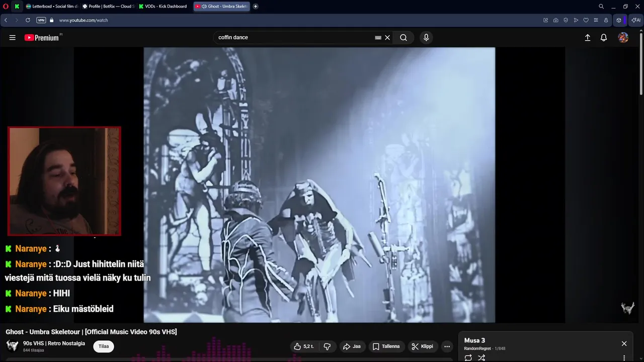The height and width of the screenshot is (362, 644).
Task: Subscribe with the Tilaa button
Action: click(104, 346)
